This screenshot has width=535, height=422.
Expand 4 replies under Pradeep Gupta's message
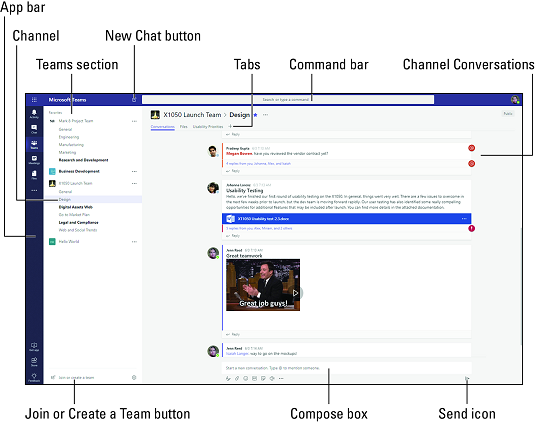click(x=258, y=164)
